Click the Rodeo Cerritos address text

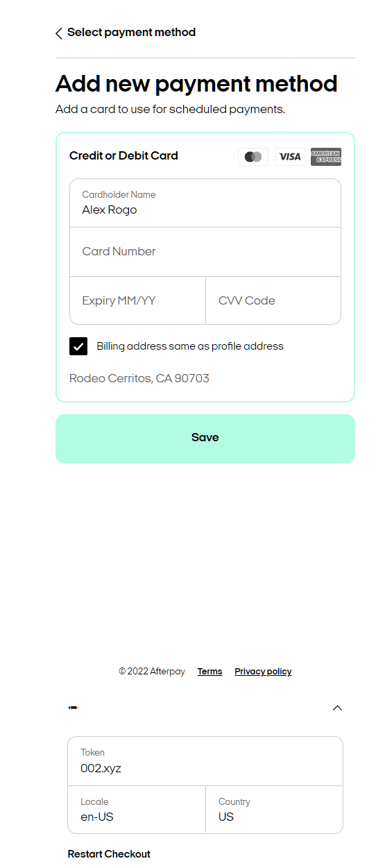(x=139, y=379)
